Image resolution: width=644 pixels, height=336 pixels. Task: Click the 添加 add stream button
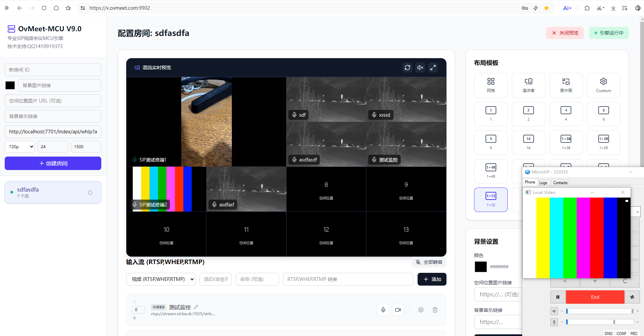coord(432,279)
